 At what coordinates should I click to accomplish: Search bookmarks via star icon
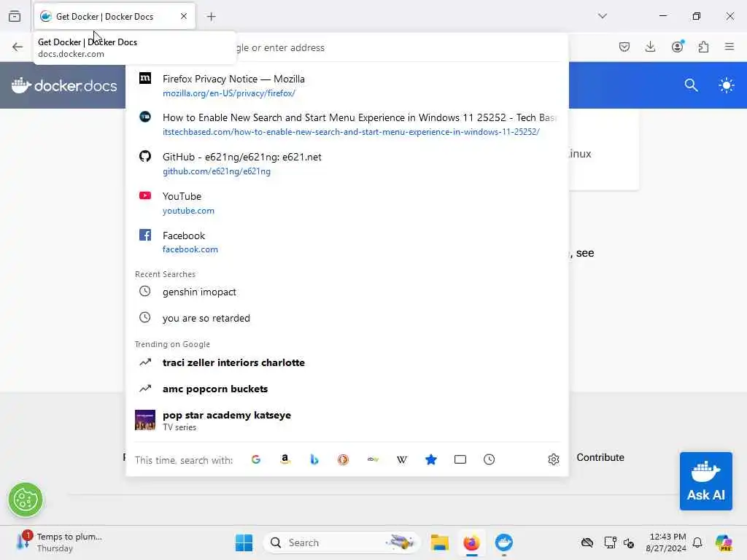(430, 459)
